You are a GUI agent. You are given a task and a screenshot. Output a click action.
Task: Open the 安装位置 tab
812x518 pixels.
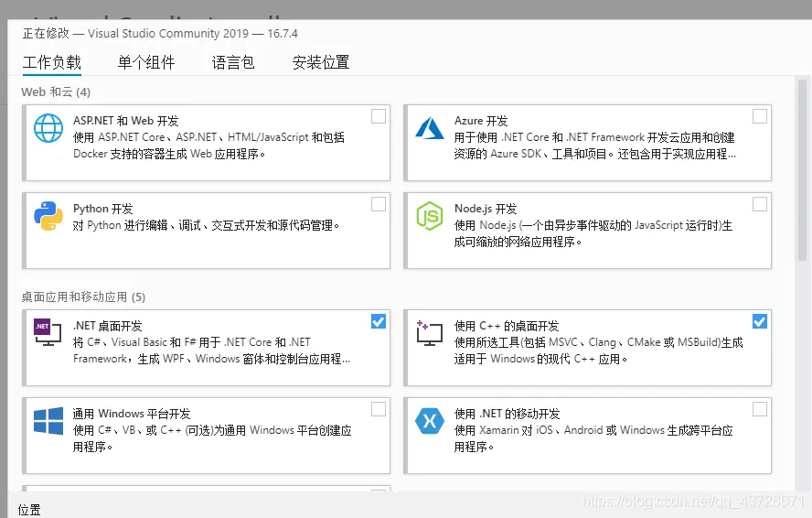tap(321, 62)
